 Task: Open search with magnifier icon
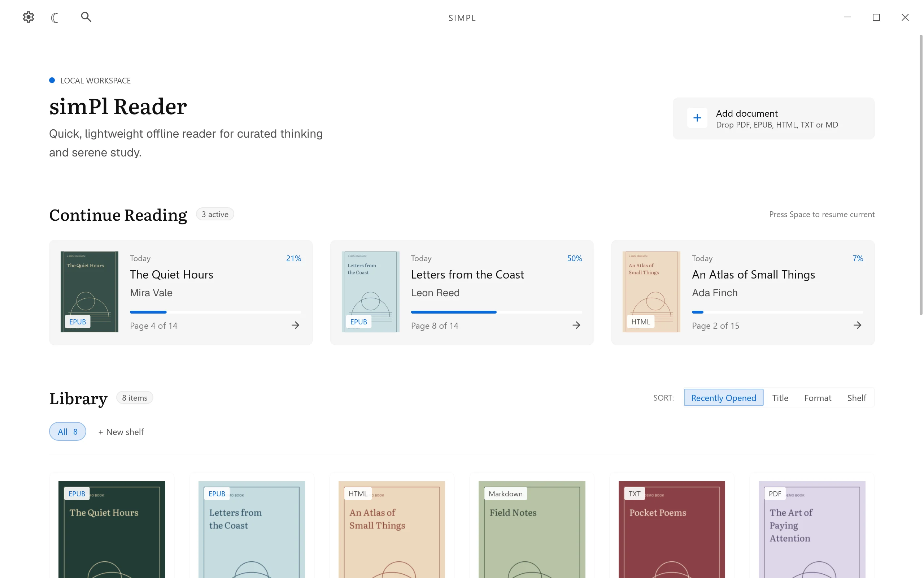coord(86,17)
